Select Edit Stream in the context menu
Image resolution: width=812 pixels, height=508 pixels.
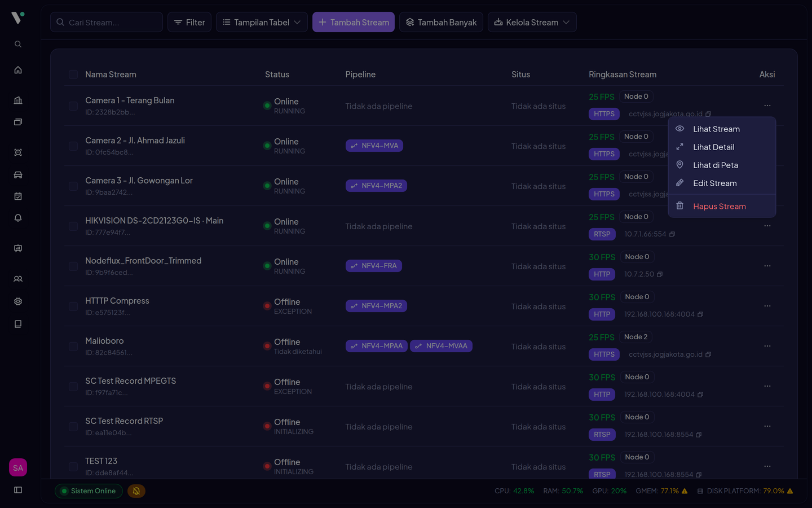tap(722, 183)
